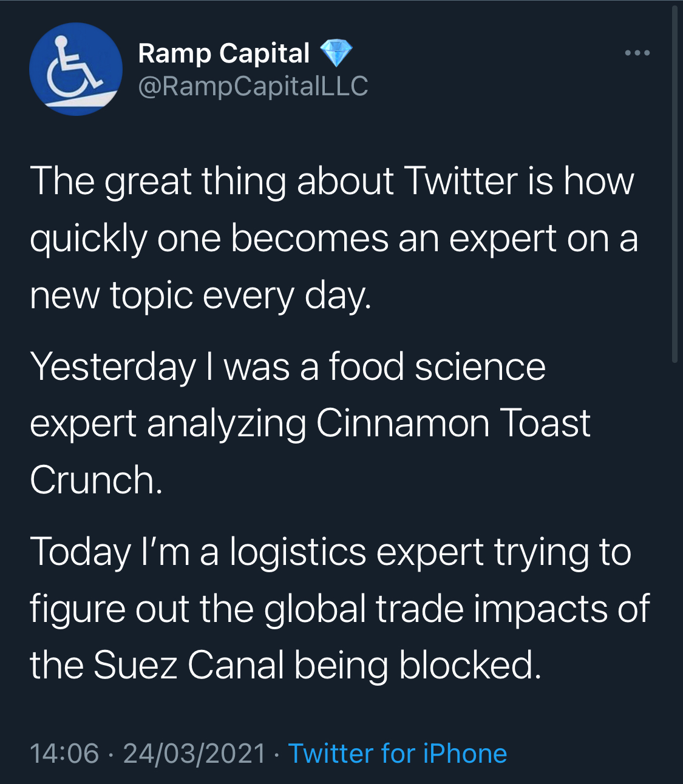
Task: Open the @RampCapitalLLC handle
Action: pos(253,86)
